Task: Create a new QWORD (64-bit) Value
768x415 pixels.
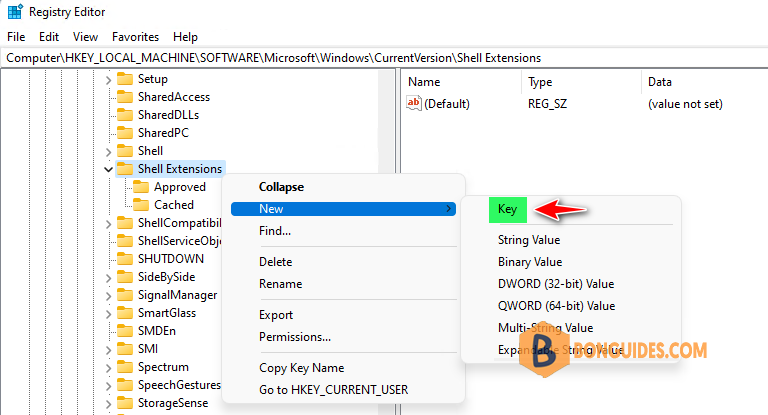Action: tap(556, 306)
